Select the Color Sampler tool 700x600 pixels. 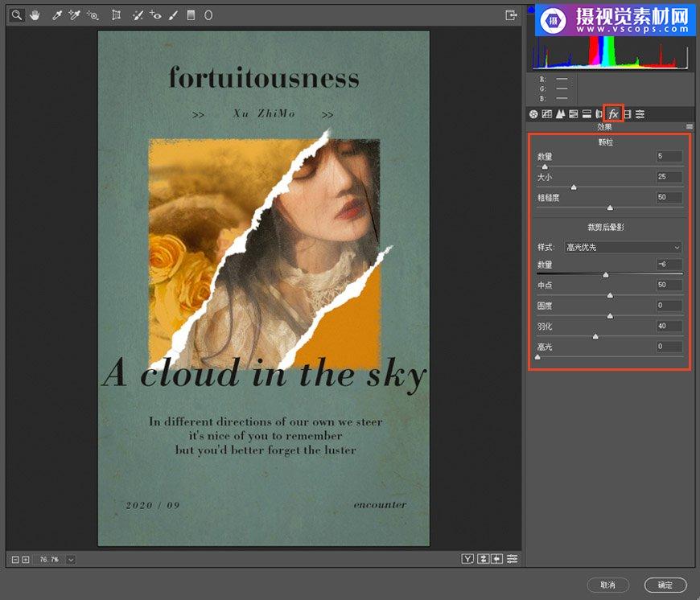[x=74, y=15]
